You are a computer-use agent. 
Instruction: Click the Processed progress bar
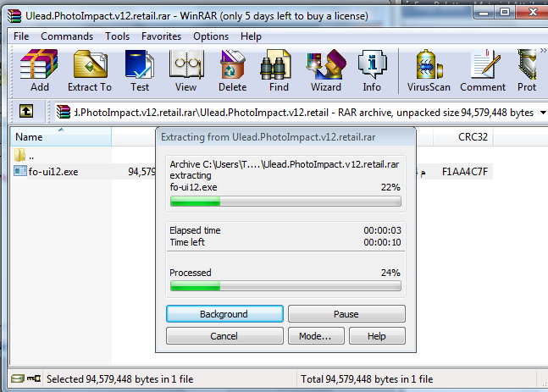coord(285,286)
